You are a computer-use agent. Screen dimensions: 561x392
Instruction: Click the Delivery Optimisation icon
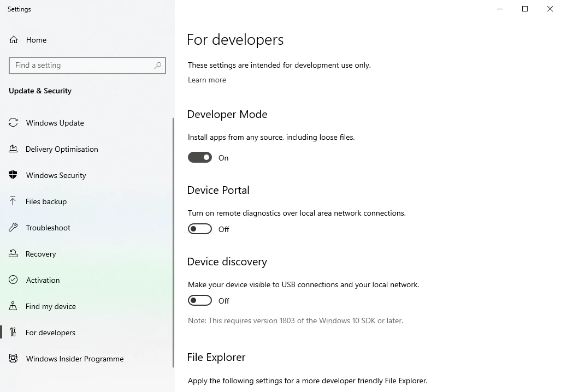point(13,149)
